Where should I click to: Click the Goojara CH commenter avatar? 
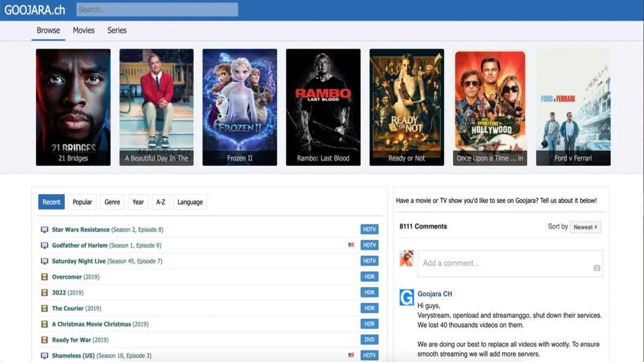[x=407, y=298]
